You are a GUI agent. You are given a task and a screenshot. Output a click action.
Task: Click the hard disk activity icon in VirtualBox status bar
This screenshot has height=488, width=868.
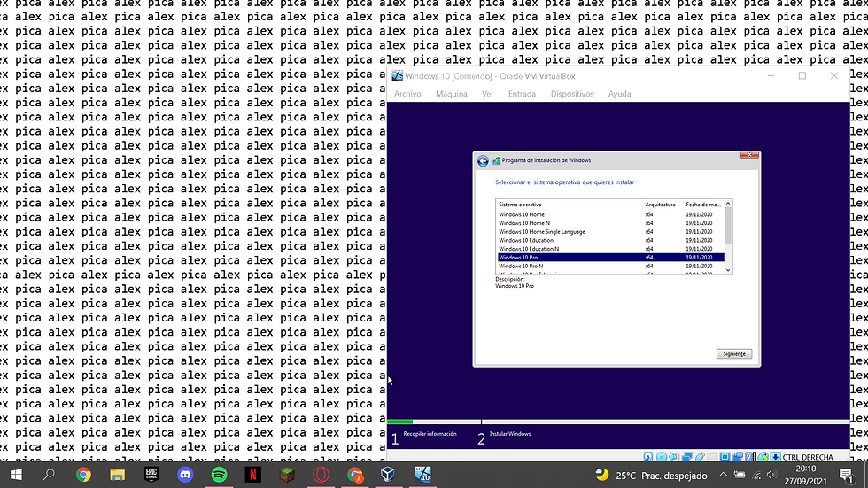pos(647,456)
